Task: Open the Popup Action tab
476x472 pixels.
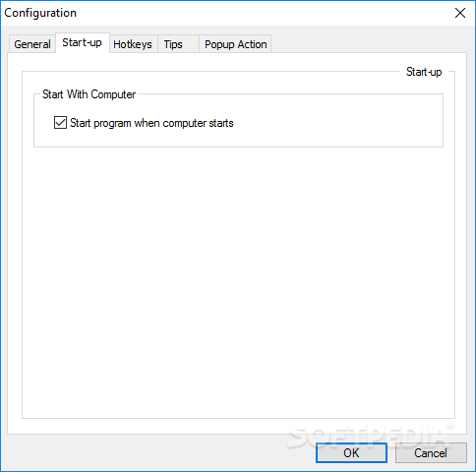Action: pyautogui.click(x=235, y=44)
